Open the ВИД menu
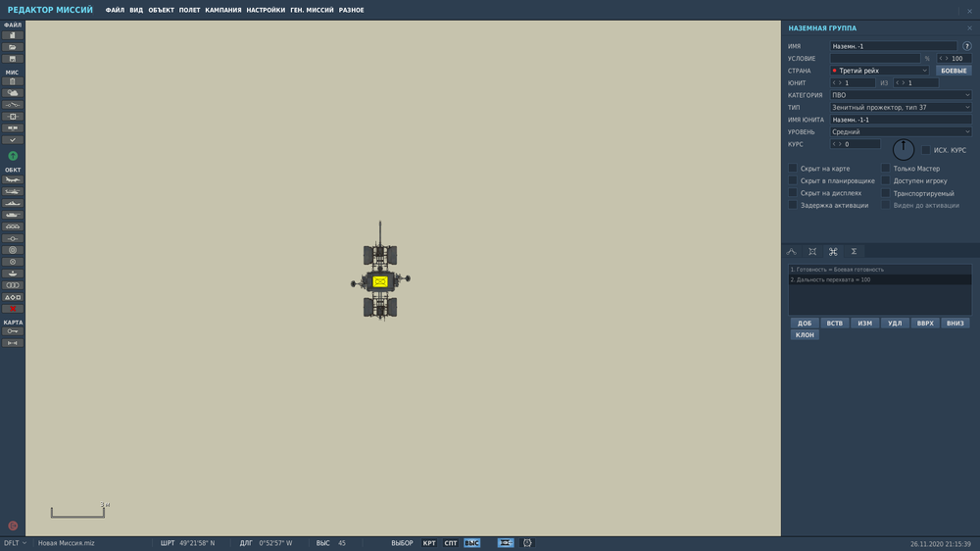The width and height of the screenshot is (980, 551). (136, 10)
